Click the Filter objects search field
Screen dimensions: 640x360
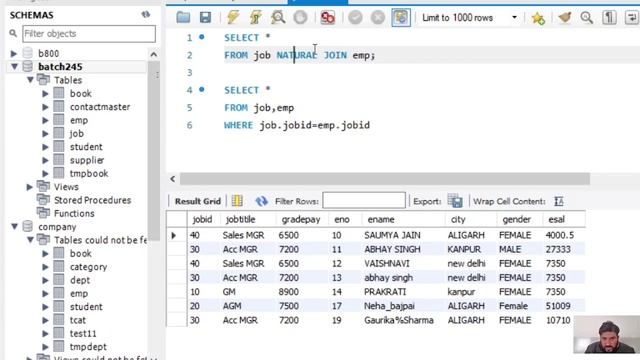(x=89, y=33)
